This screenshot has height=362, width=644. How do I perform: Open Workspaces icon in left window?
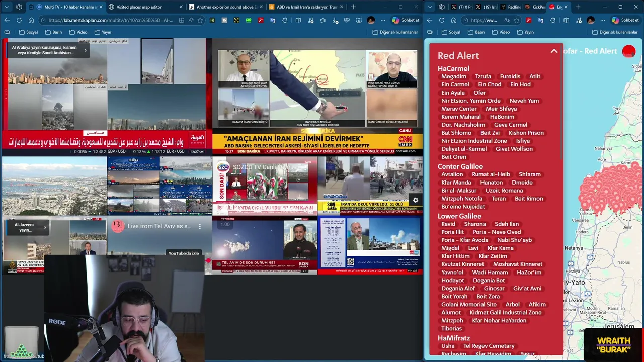pyautogui.click(x=19, y=7)
